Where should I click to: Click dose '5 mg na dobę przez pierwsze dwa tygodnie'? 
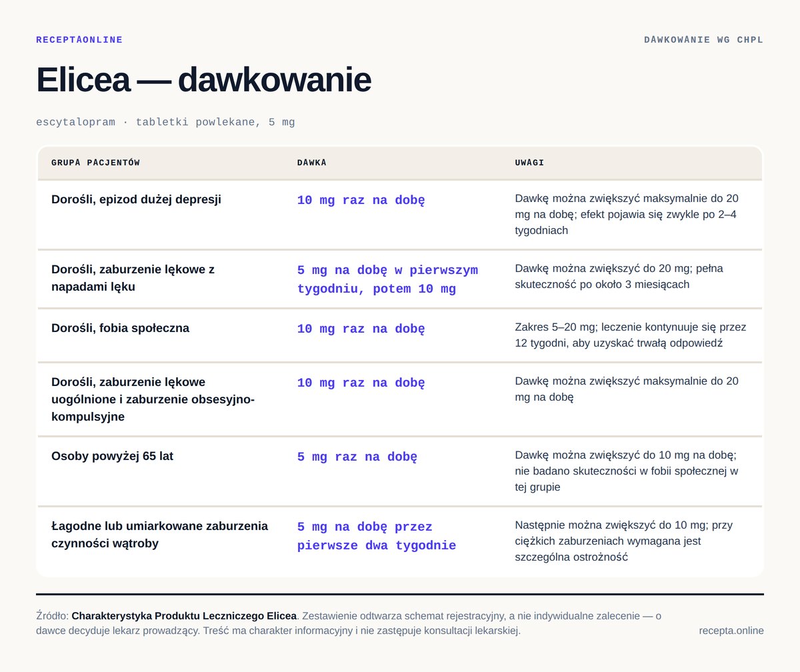[377, 537]
